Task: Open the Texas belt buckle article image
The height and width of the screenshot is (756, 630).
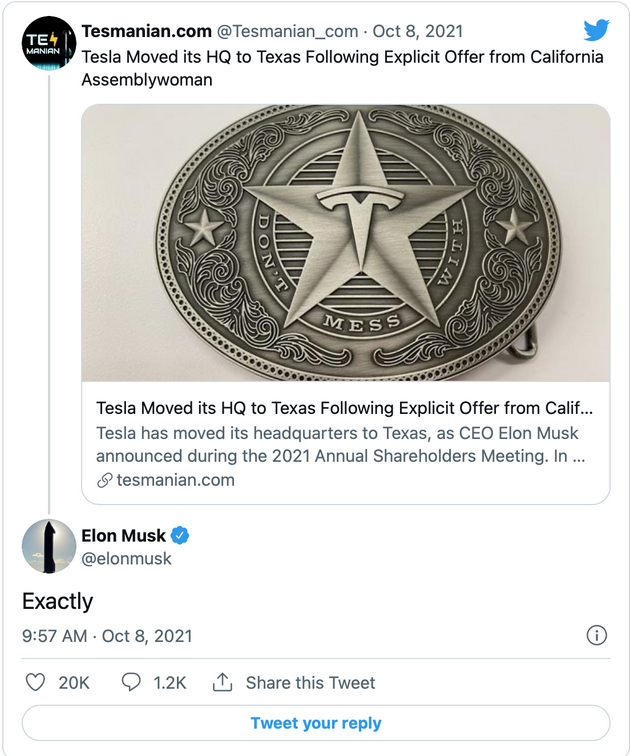Action: pos(345,243)
